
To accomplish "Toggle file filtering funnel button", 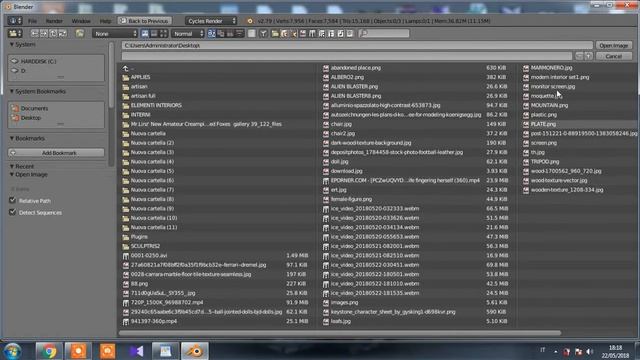I will click(x=263, y=33).
